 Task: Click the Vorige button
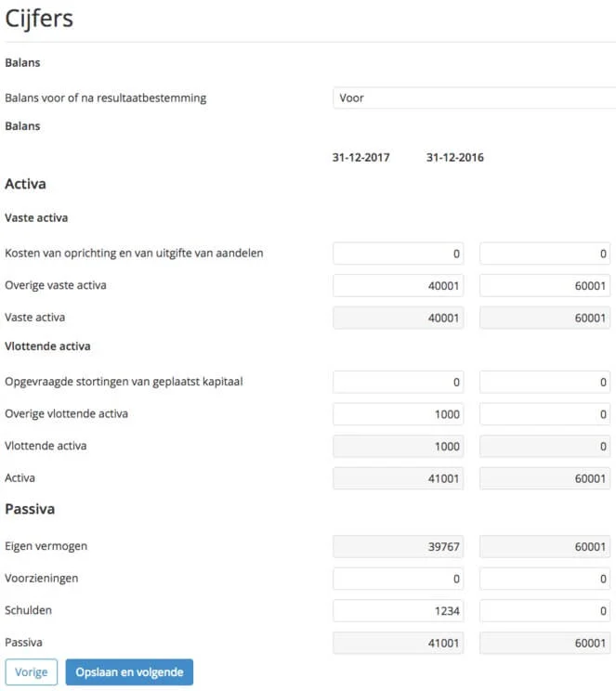coord(32,672)
